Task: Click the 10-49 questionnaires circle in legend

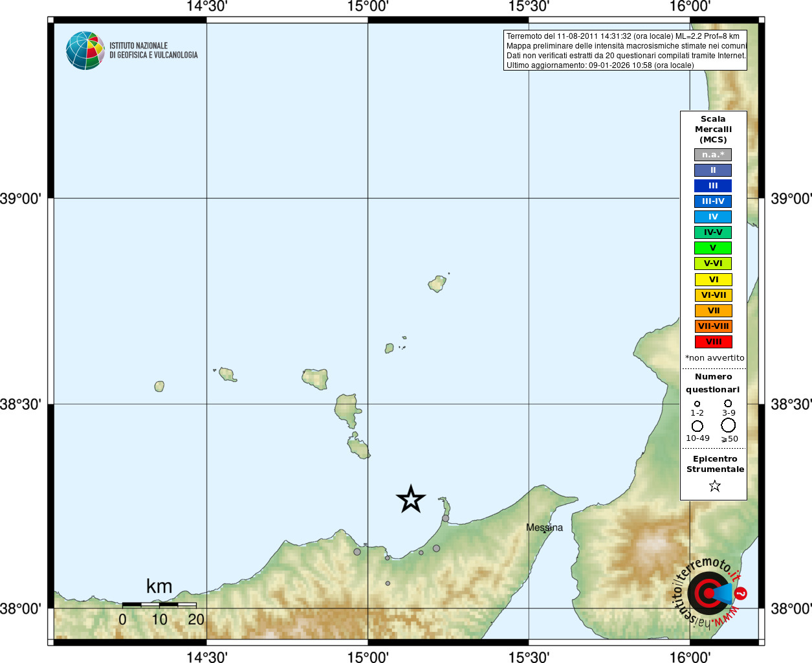Action: point(697,426)
